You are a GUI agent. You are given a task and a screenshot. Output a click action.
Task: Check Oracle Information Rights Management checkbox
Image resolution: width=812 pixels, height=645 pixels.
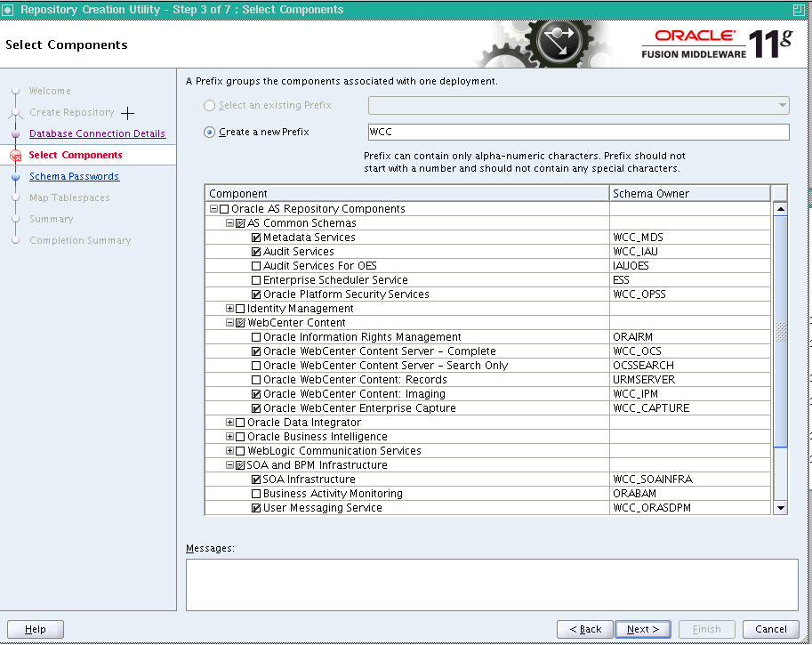click(x=256, y=337)
